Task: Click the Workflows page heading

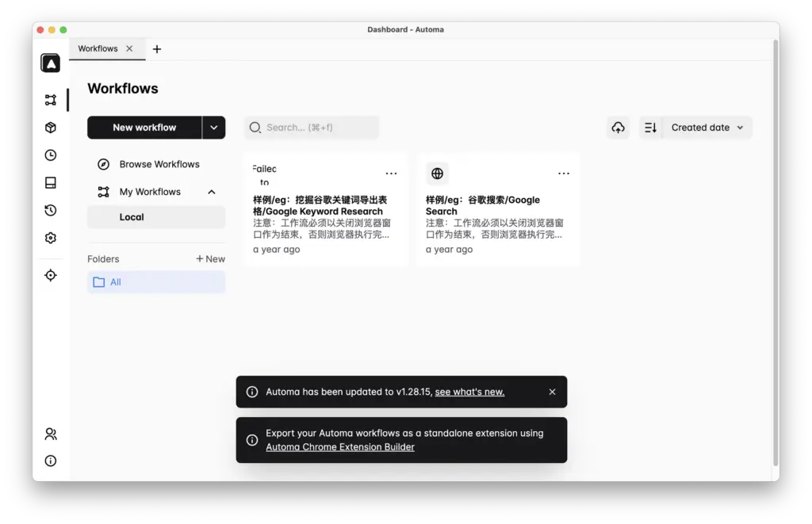Action: pyautogui.click(x=123, y=89)
